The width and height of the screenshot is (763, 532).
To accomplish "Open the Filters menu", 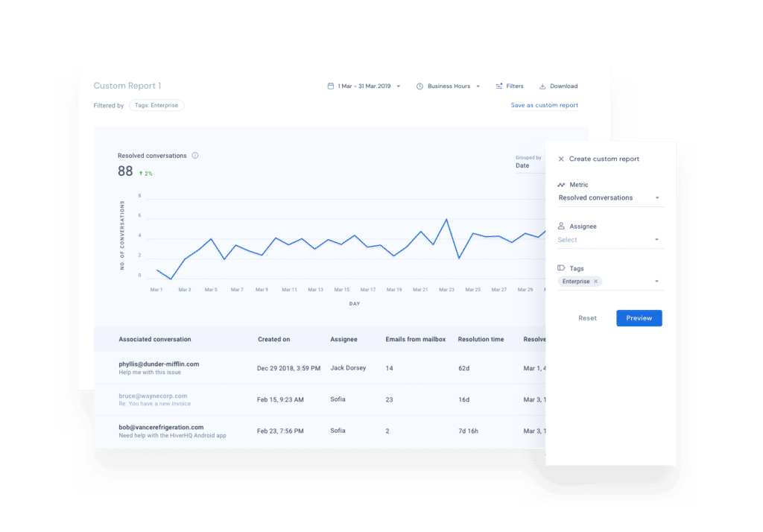I will point(510,86).
